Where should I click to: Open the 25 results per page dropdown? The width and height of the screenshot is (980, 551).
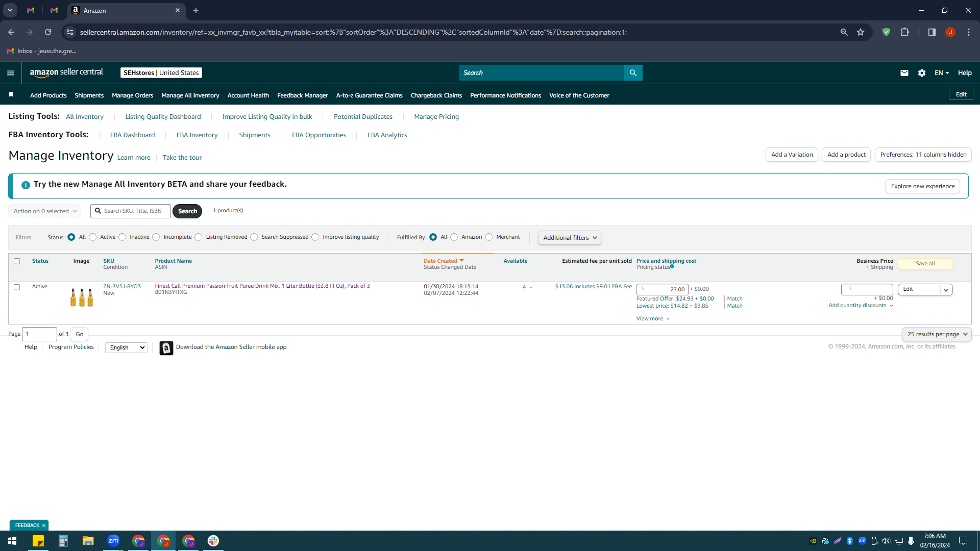point(937,334)
